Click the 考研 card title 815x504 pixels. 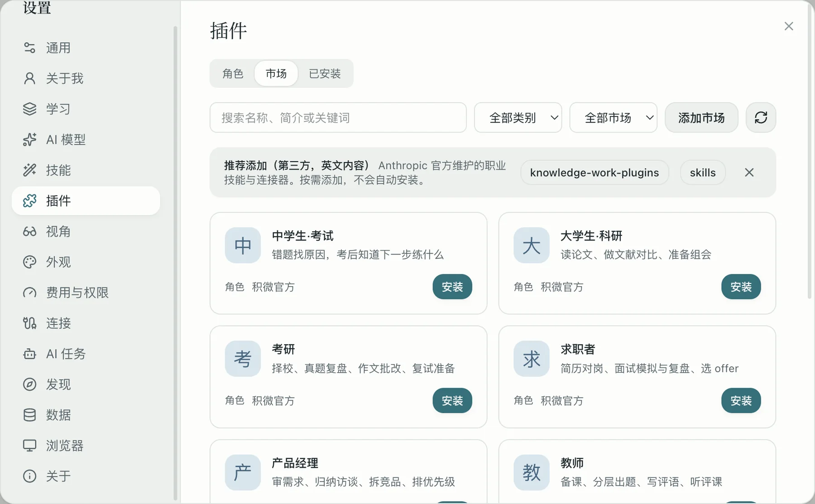click(283, 349)
